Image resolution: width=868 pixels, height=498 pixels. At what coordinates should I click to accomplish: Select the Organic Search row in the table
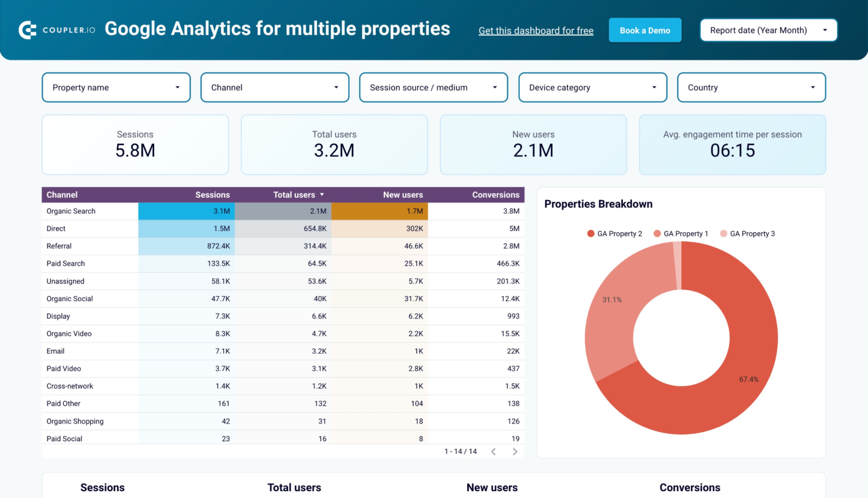click(71, 211)
